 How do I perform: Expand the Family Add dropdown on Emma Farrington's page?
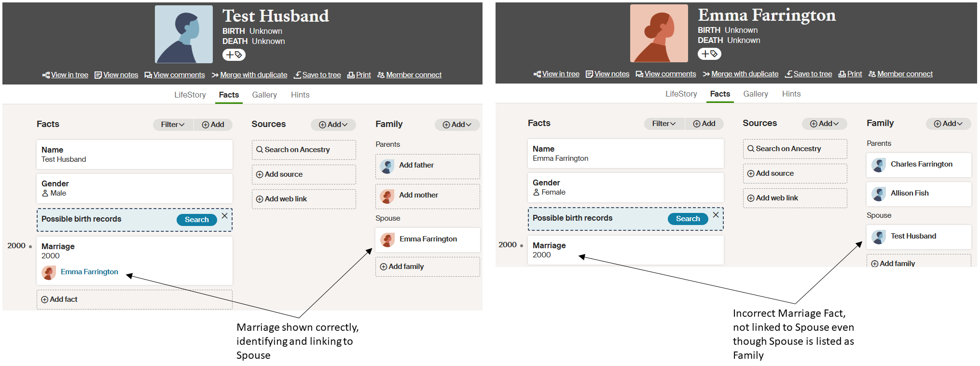pyautogui.click(x=948, y=124)
